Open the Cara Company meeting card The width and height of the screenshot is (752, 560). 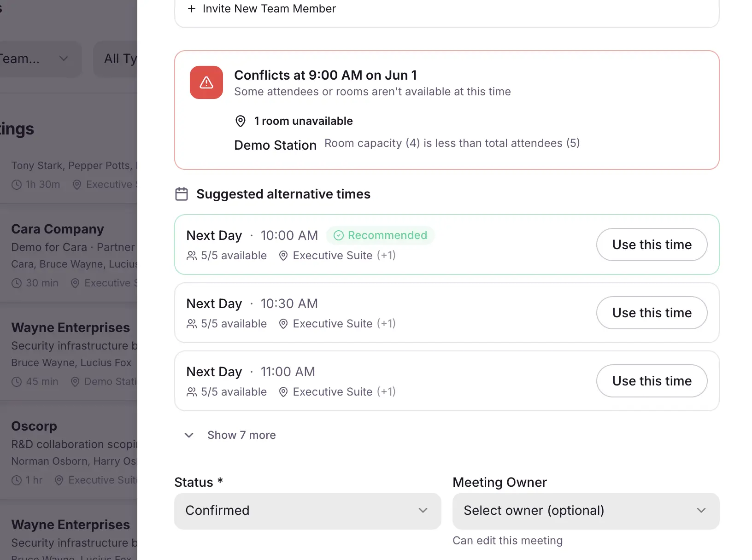coord(69,253)
